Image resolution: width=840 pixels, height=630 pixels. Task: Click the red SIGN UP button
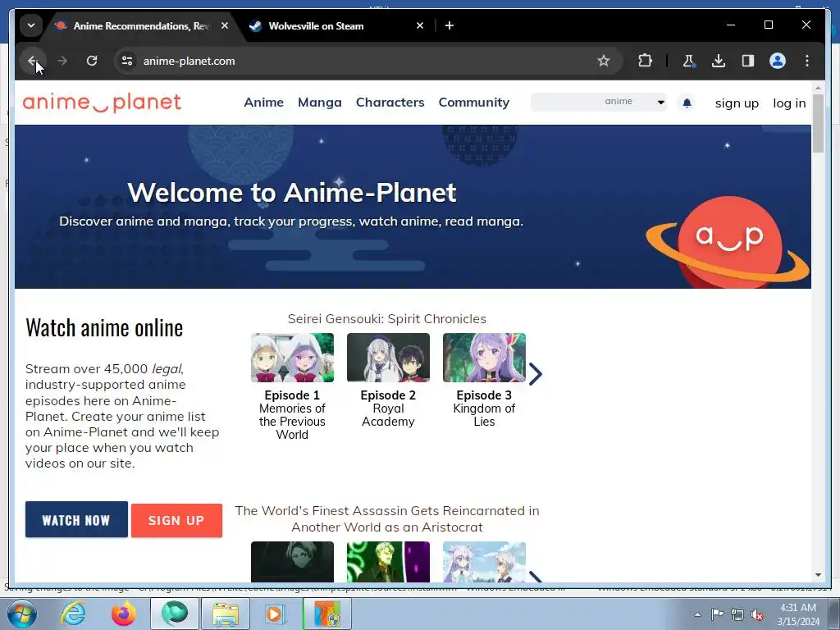coord(176,520)
